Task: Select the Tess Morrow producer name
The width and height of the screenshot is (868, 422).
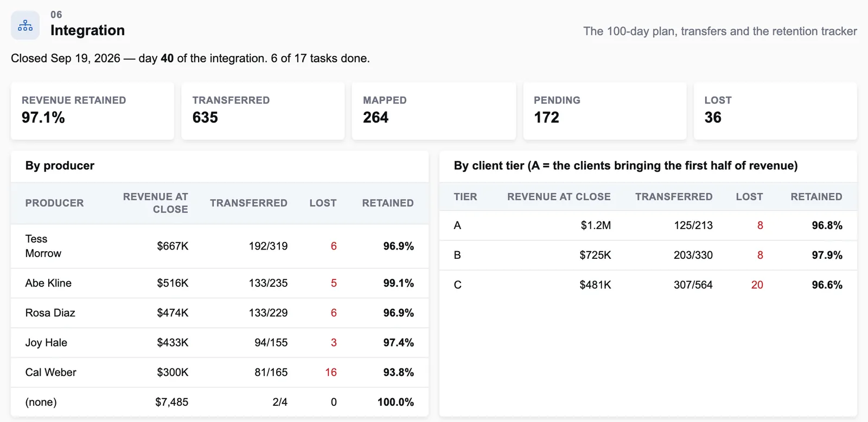Action: pos(43,246)
